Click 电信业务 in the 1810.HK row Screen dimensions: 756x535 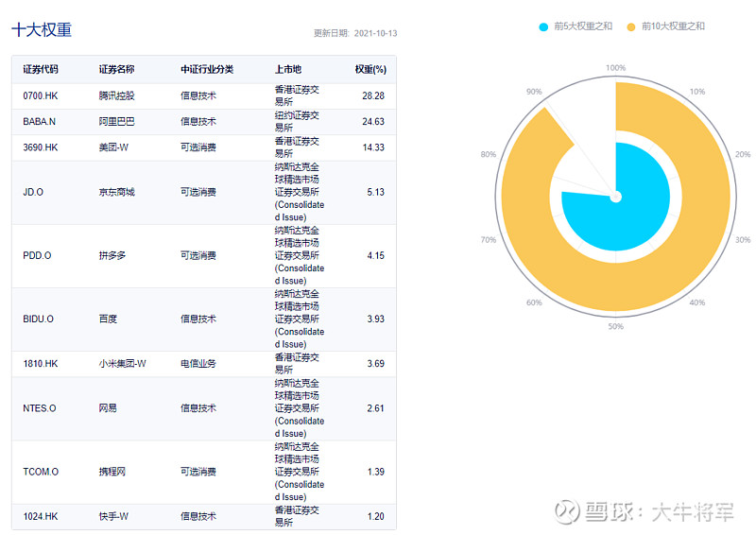198,364
